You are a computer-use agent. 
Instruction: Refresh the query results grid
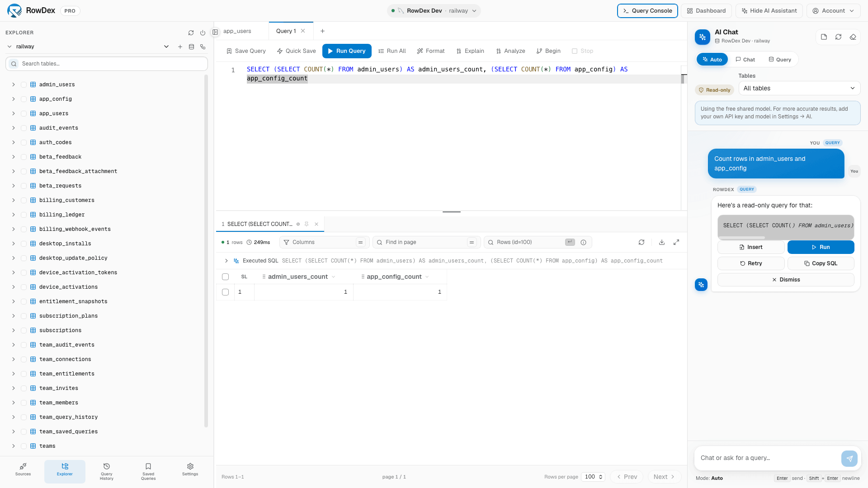point(642,242)
